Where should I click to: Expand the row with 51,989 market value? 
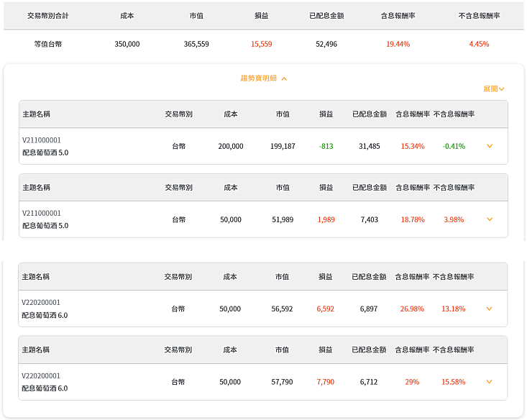point(490,219)
